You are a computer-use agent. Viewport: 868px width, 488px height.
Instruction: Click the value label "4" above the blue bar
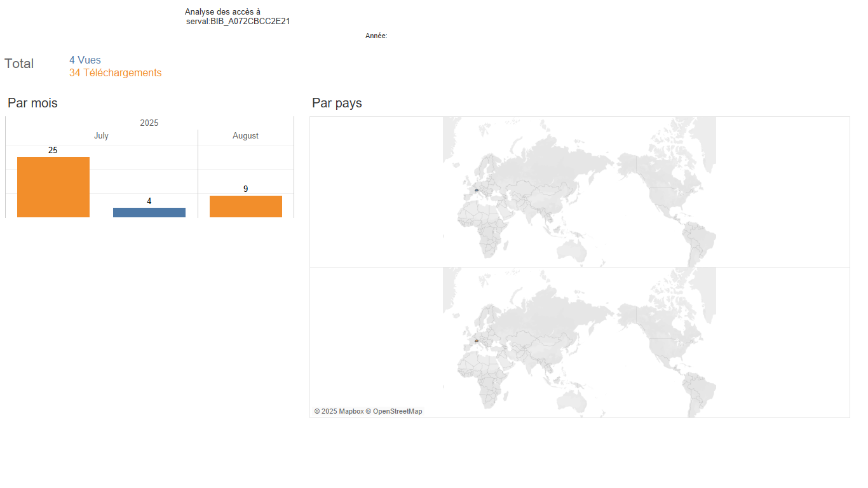pyautogui.click(x=149, y=201)
